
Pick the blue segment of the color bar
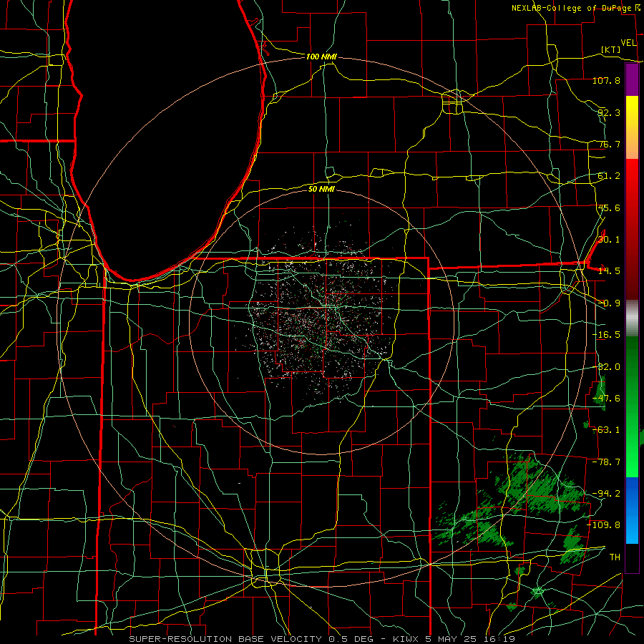coord(632,510)
